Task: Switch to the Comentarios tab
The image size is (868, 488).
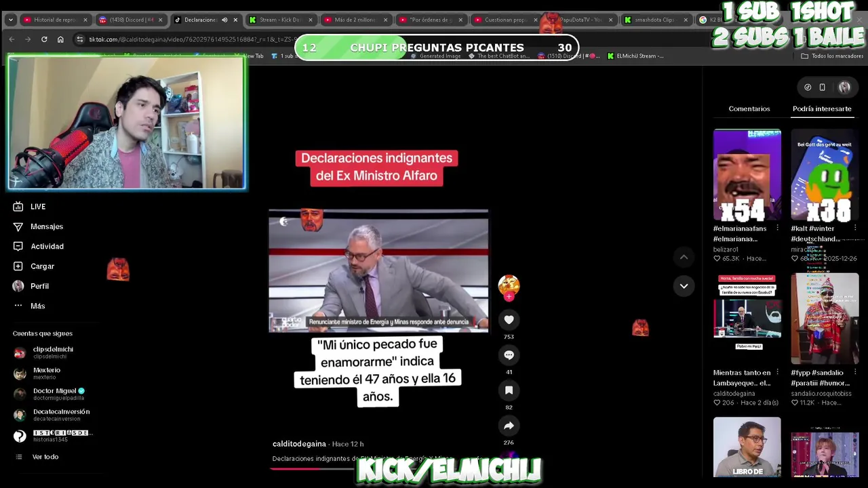Action: pos(749,108)
